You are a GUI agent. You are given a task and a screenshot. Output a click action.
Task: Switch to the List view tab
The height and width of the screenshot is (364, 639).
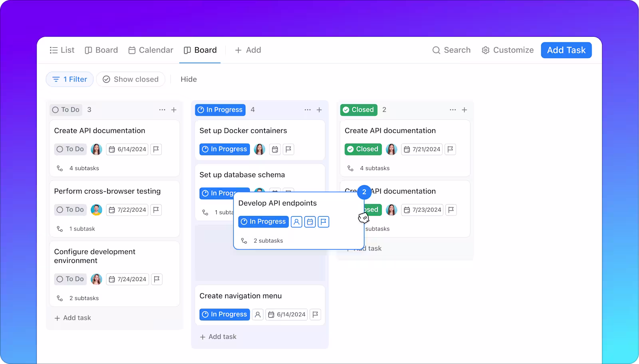(x=62, y=50)
